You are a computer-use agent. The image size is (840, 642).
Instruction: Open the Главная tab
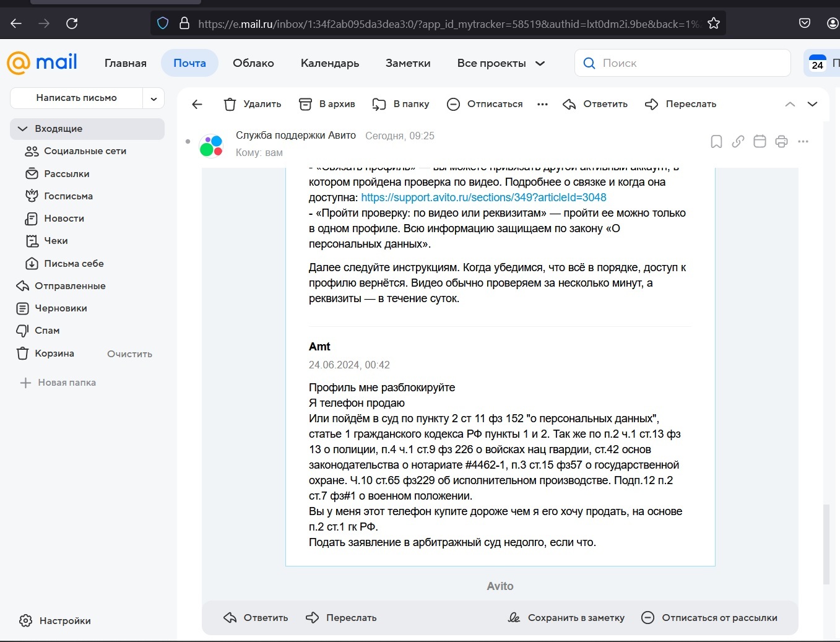pos(126,63)
